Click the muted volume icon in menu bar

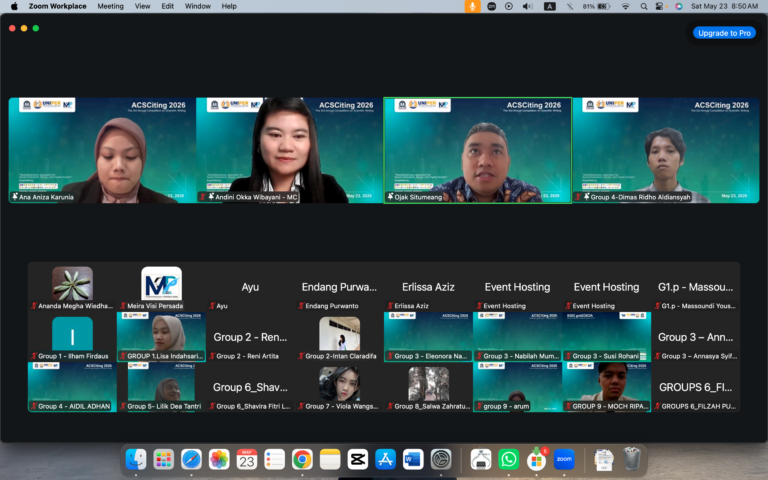tap(528, 6)
